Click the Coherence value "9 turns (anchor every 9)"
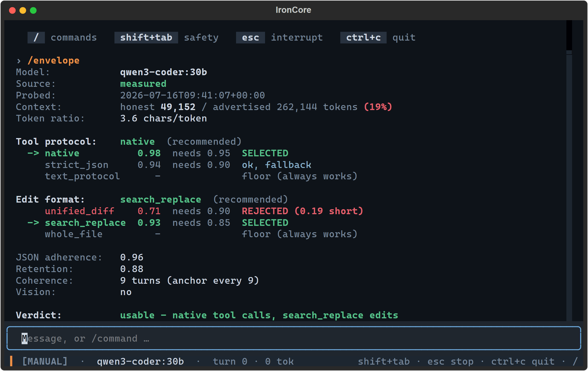The image size is (588, 371). (x=190, y=281)
